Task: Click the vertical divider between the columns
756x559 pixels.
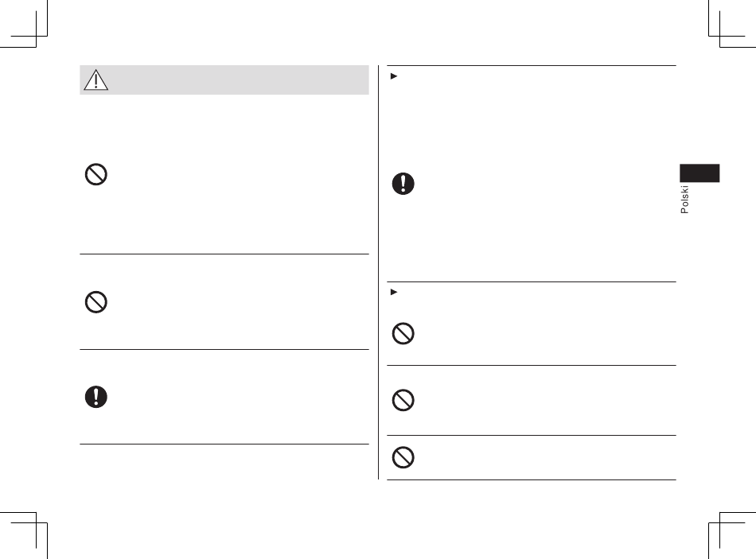Action: (379, 272)
